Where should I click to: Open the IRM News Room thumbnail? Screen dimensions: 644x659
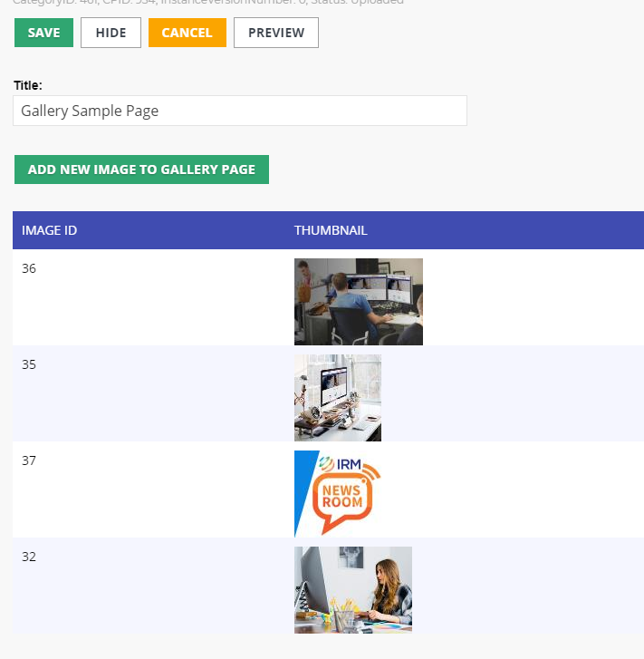tap(338, 494)
